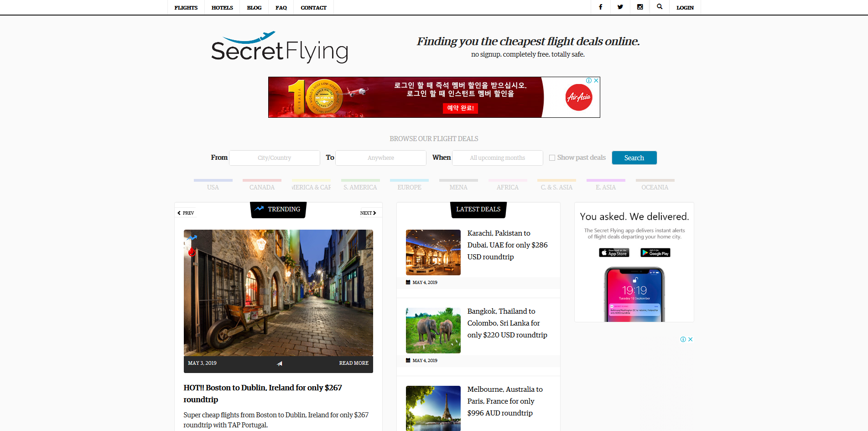Select the E. ASIA region tab

(606, 185)
